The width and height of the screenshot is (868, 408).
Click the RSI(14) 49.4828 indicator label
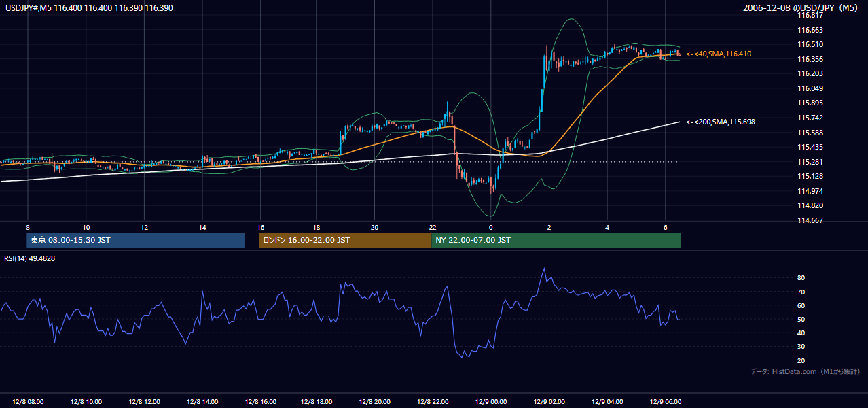click(29, 258)
